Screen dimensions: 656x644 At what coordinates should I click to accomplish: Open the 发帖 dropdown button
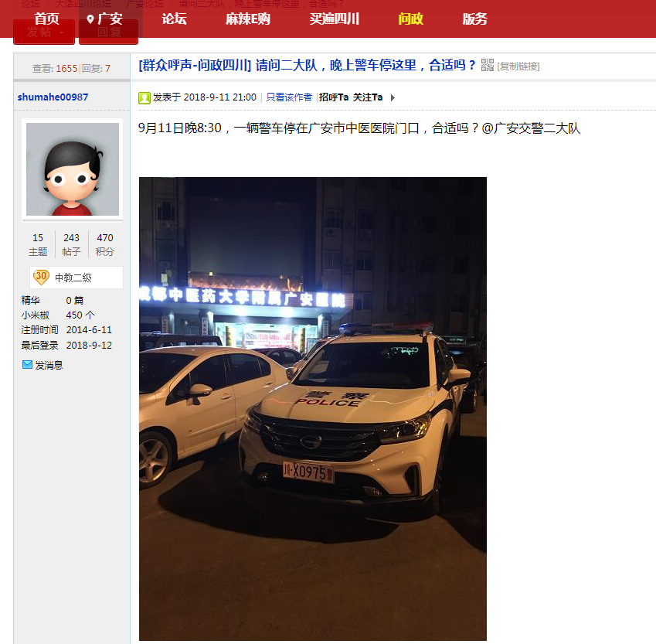pyautogui.click(x=44, y=32)
